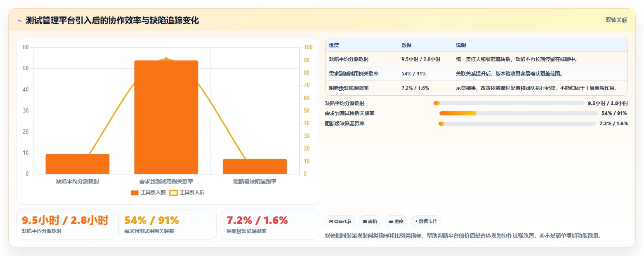Click the title 测试管理平台引入后的协作效率与缺陷追踪变化

112,21
